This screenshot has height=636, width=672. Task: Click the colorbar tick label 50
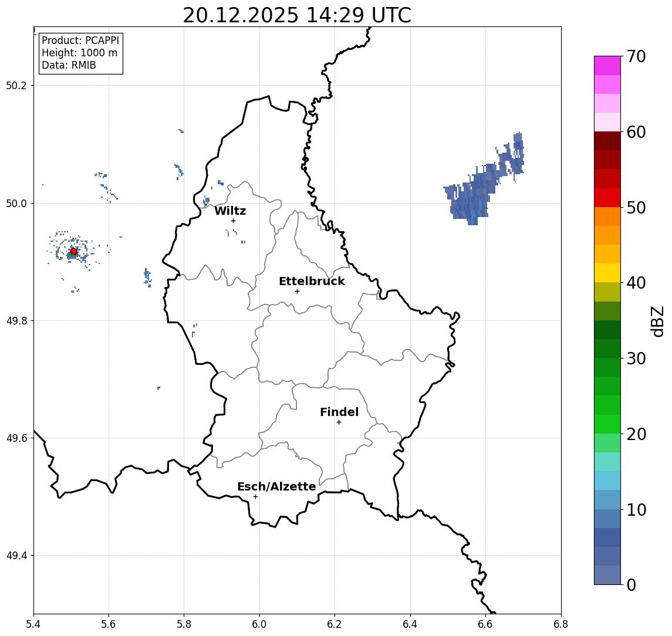pyautogui.click(x=636, y=208)
